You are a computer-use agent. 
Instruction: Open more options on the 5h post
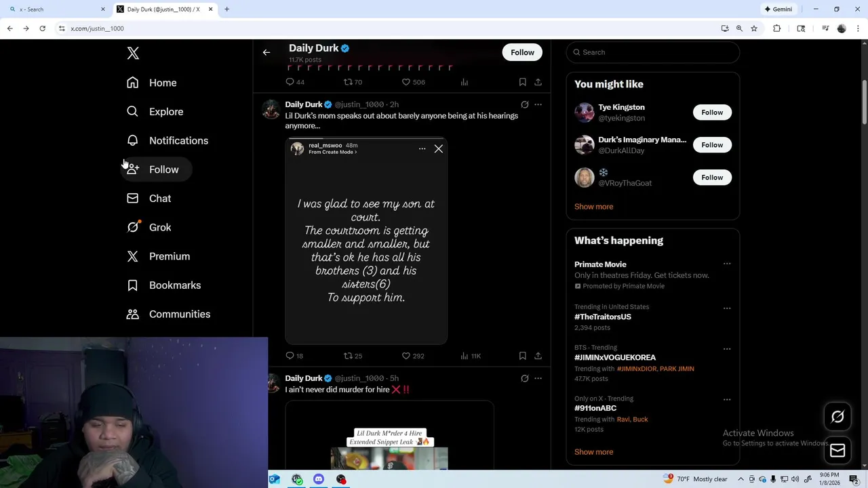538,378
